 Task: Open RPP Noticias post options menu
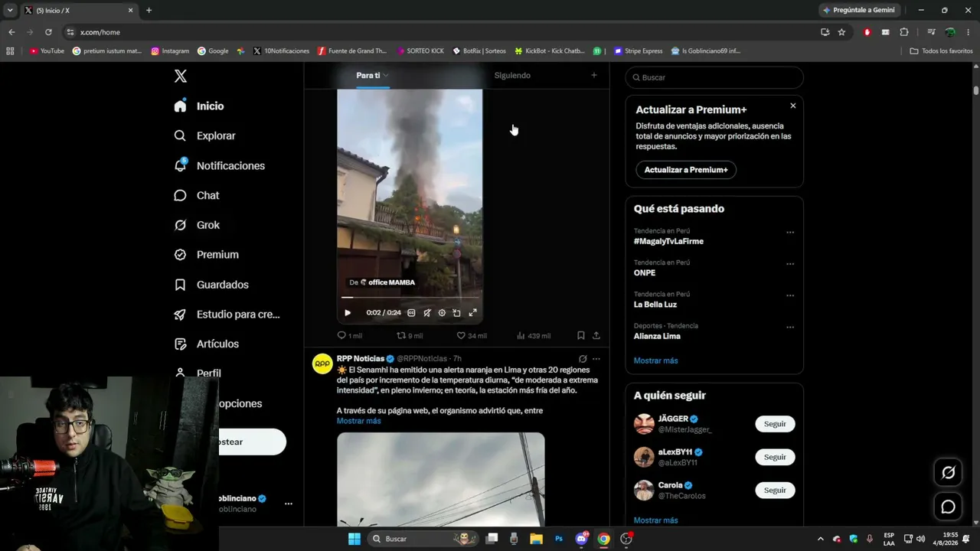pos(596,359)
